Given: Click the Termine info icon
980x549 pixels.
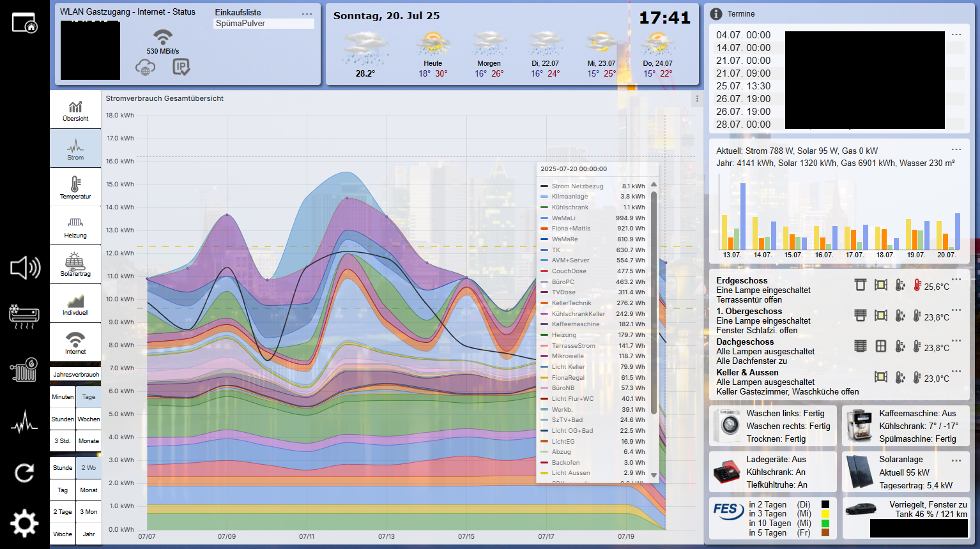Looking at the screenshot, I should coord(716,14).
